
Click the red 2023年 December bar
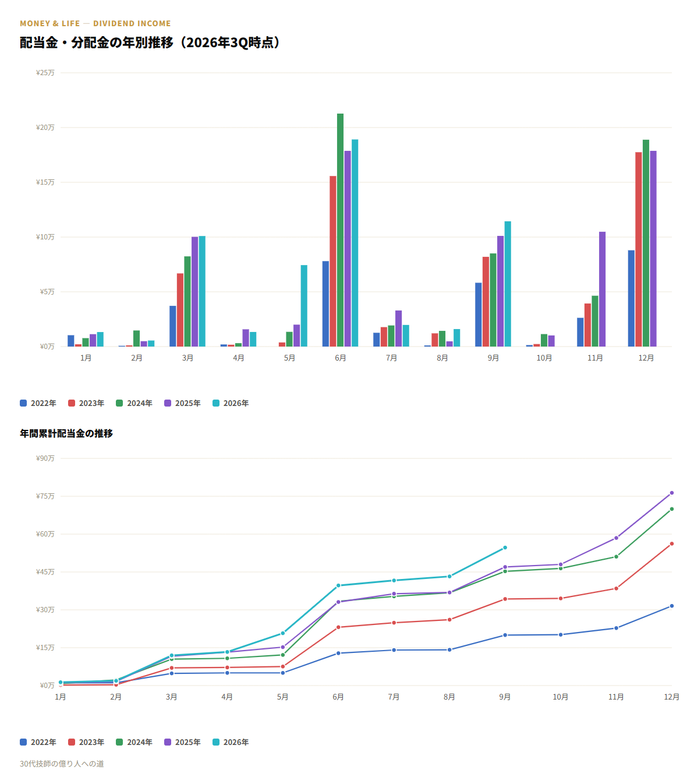639,249
